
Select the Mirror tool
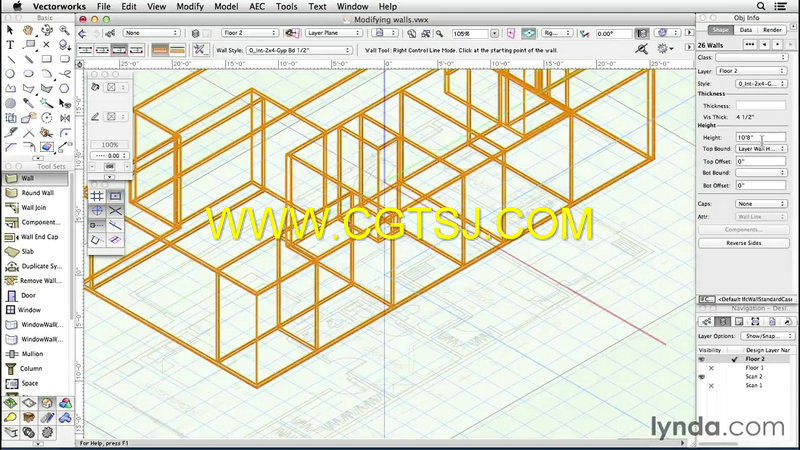(x=64, y=118)
